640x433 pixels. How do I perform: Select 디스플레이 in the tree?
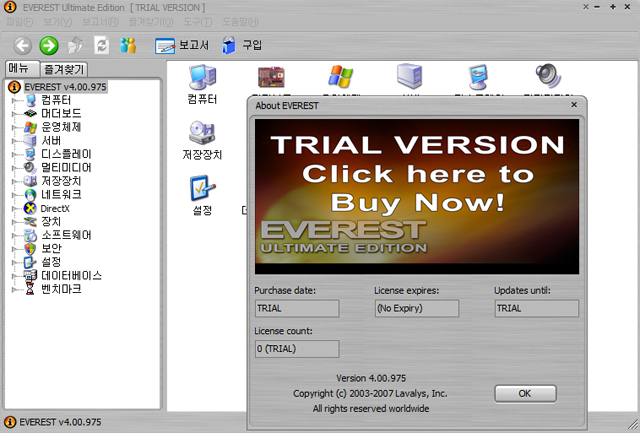66,154
